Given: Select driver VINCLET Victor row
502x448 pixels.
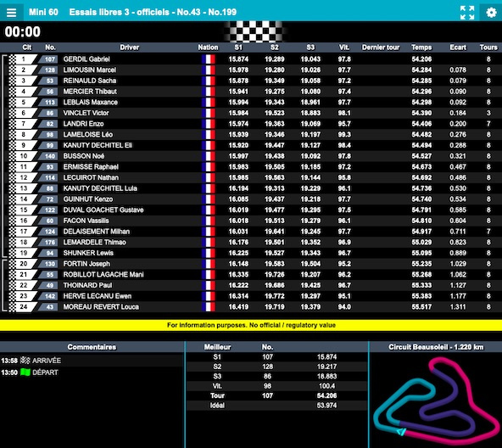Looking at the screenshot, I should (x=251, y=113).
